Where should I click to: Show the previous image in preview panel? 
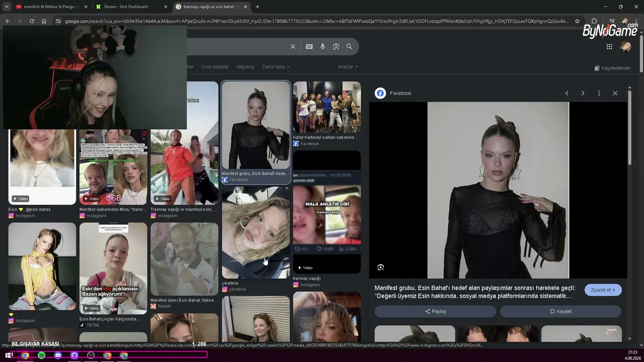coord(567,93)
